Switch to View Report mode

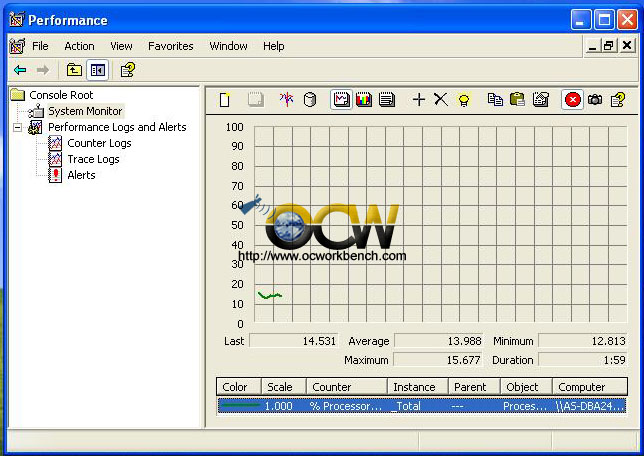coord(387,100)
